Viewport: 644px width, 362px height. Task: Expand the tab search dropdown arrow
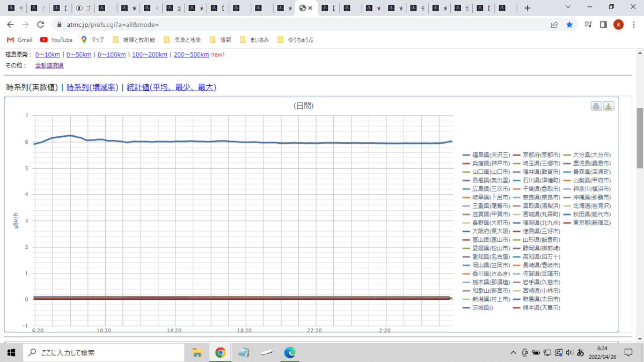[x=568, y=8]
